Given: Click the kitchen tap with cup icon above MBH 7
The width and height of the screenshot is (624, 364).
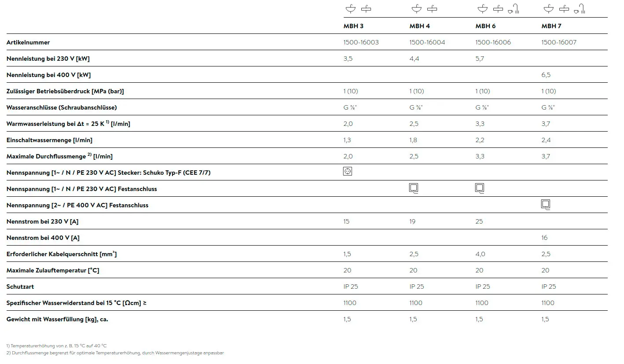Looking at the screenshot, I should coord(580,9).
